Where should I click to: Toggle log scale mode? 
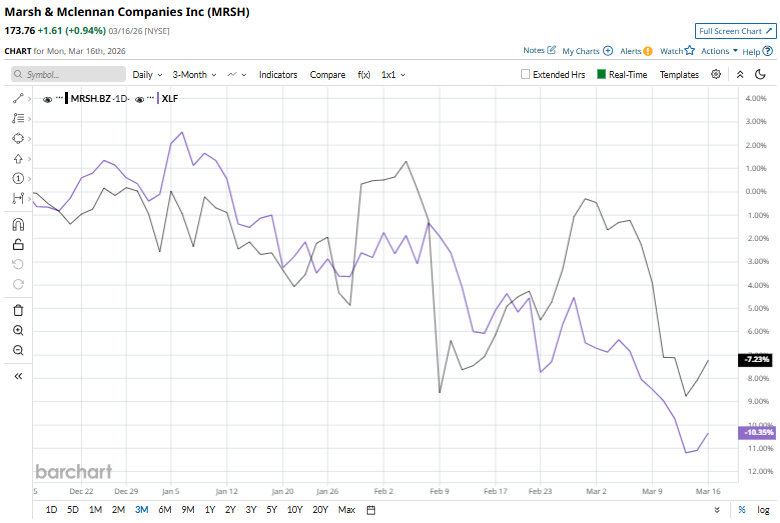pos(763,510)
